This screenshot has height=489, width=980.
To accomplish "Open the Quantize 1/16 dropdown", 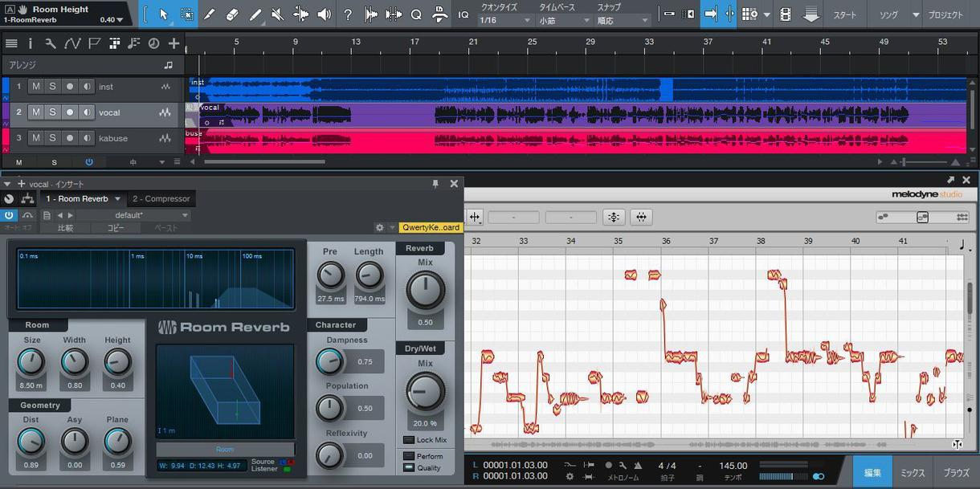I will click(505, 21).
